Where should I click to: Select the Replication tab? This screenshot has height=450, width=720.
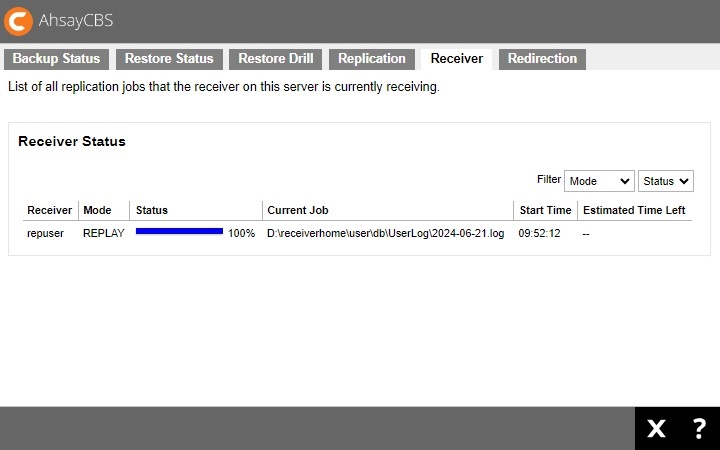(372, 59)
